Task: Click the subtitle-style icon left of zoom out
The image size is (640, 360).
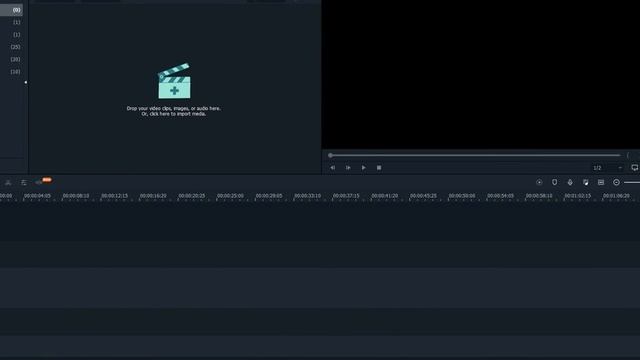Action: [601, 182]
